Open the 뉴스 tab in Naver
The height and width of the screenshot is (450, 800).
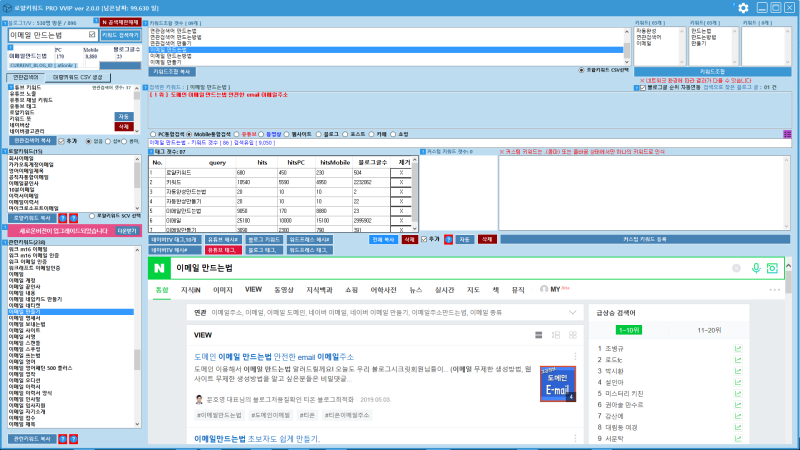pos(415,290)
